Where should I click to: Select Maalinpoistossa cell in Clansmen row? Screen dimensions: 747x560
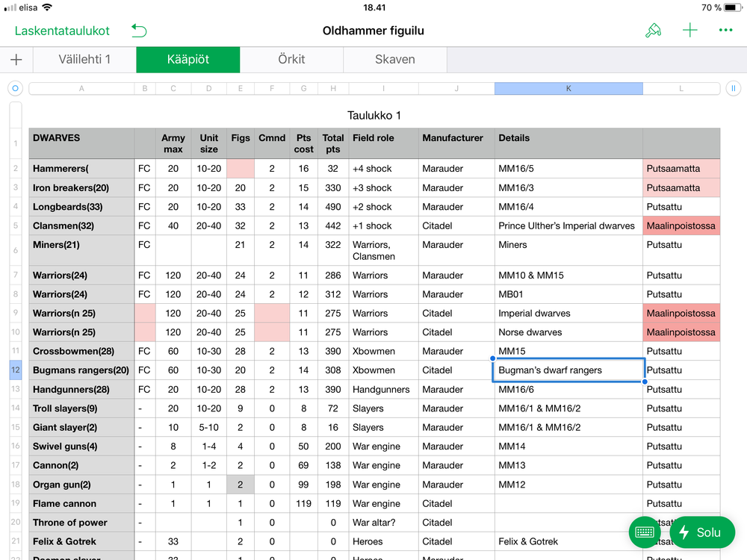click(681, 225)
